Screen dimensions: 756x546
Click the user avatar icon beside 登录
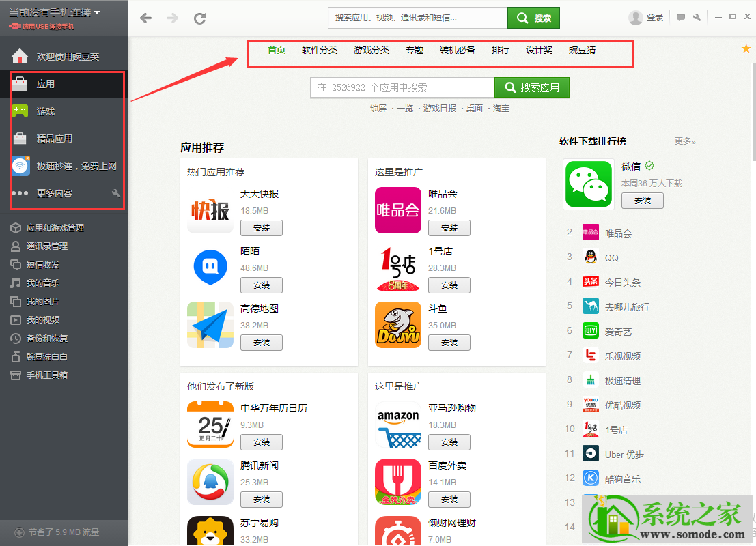636,18
